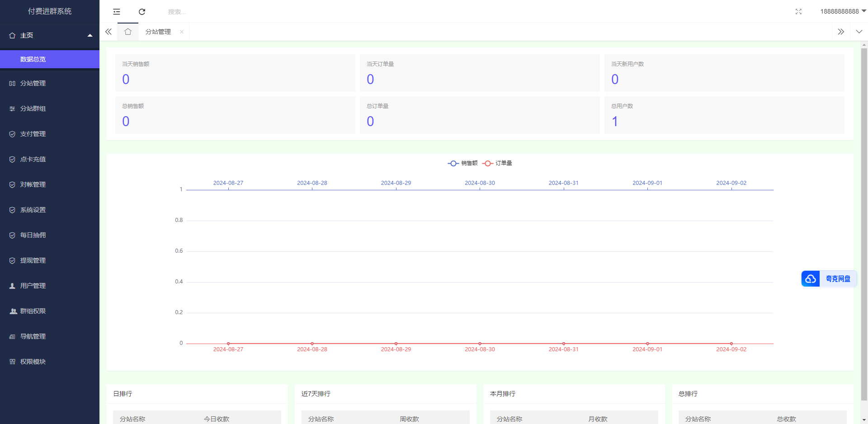Click the 总收款 column header
Screen dimensions: 868x424
click(786, 419)
